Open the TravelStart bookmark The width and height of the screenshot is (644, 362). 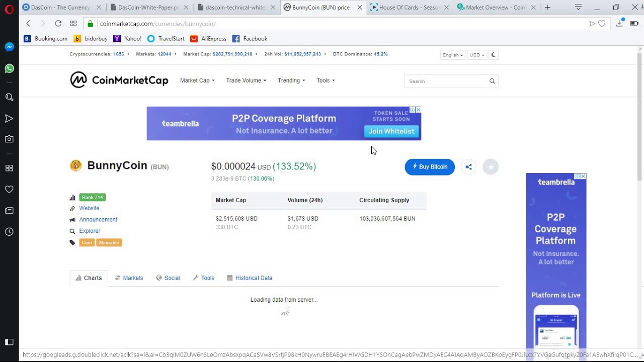pyautogui.click(x=166, y=39)
